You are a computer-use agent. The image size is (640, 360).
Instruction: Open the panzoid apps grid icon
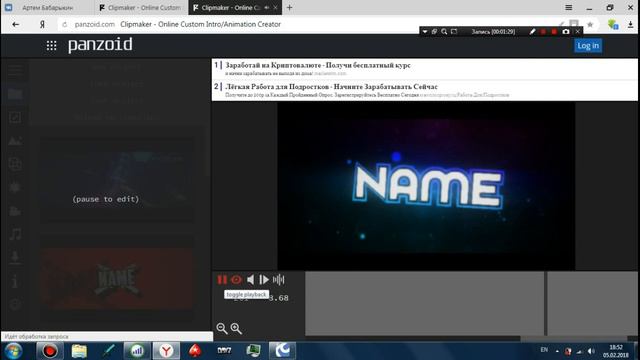51,45
